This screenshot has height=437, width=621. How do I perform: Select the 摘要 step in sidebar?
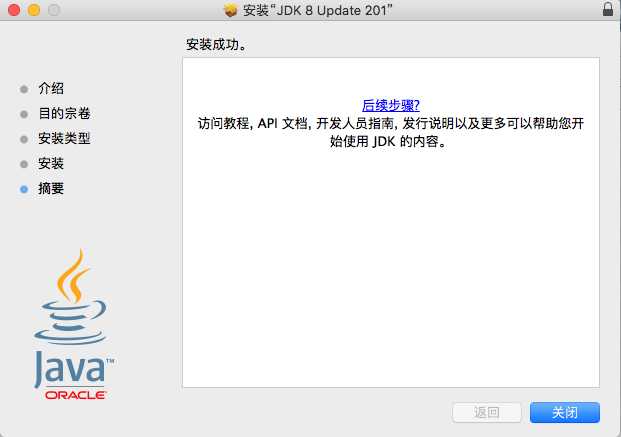point(51,189)
